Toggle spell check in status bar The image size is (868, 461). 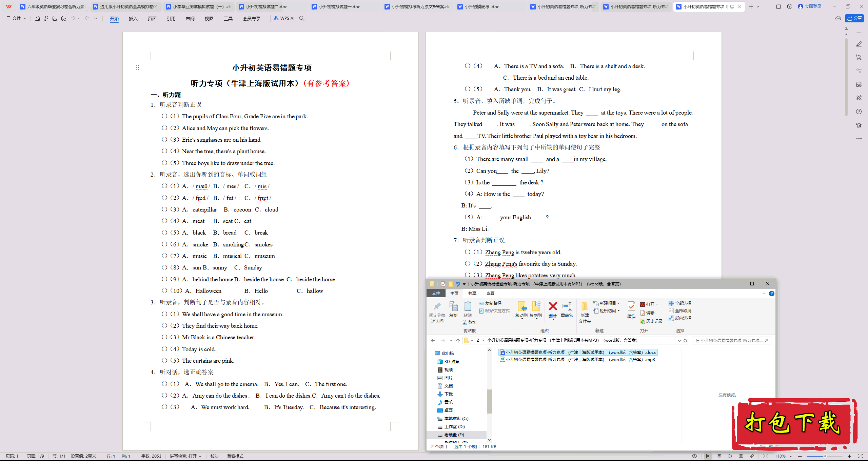click(185, 456)
